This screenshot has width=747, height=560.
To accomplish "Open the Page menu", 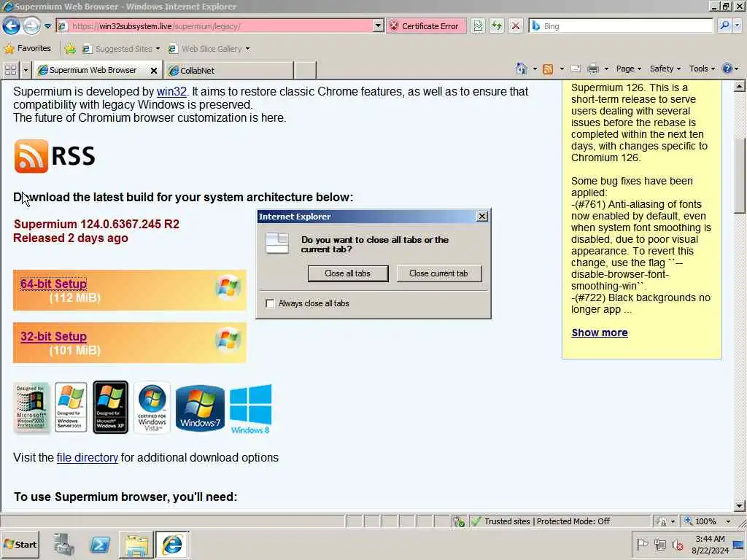I will click(x=628, y=69).
